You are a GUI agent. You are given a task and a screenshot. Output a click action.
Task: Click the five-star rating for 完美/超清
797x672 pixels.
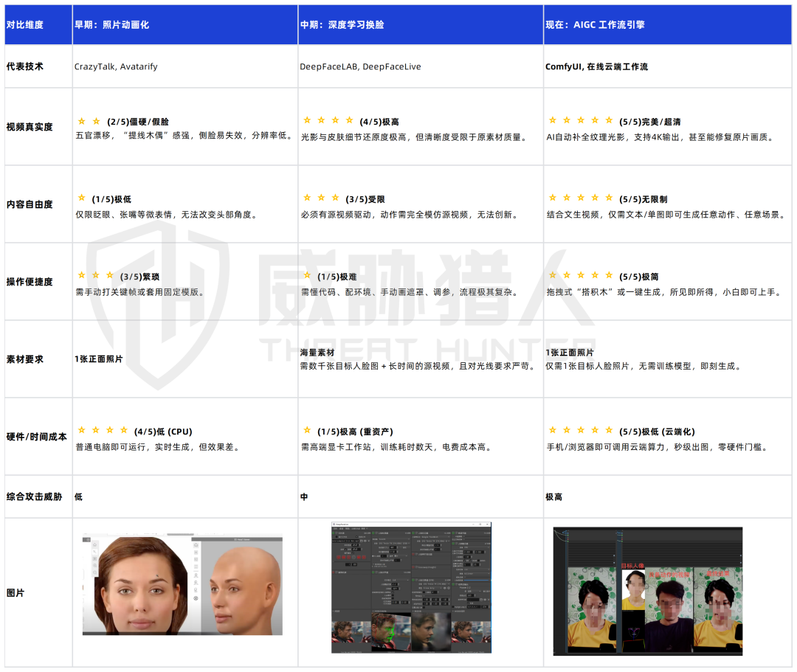tap(580, 120)
